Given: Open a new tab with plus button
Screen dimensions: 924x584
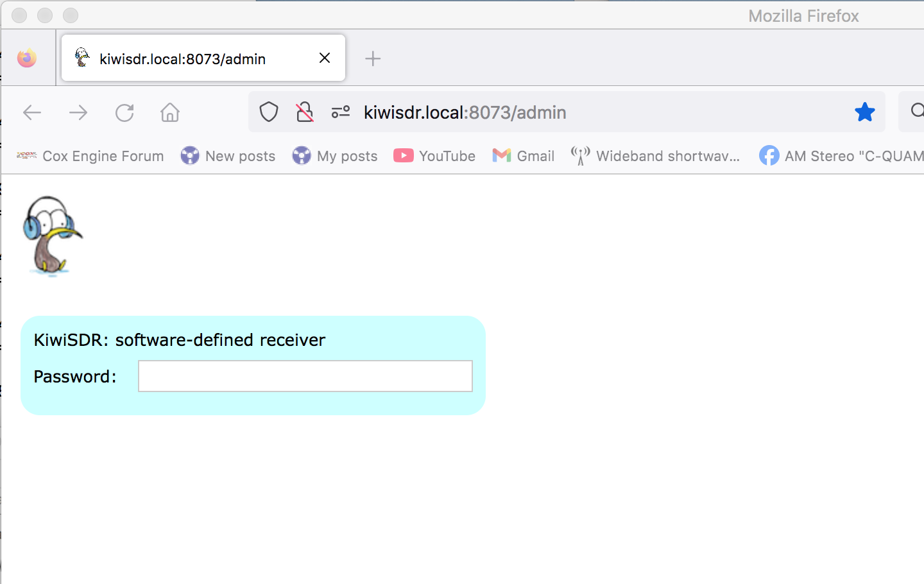Looking at the screenshot, I should coord(373,58).
